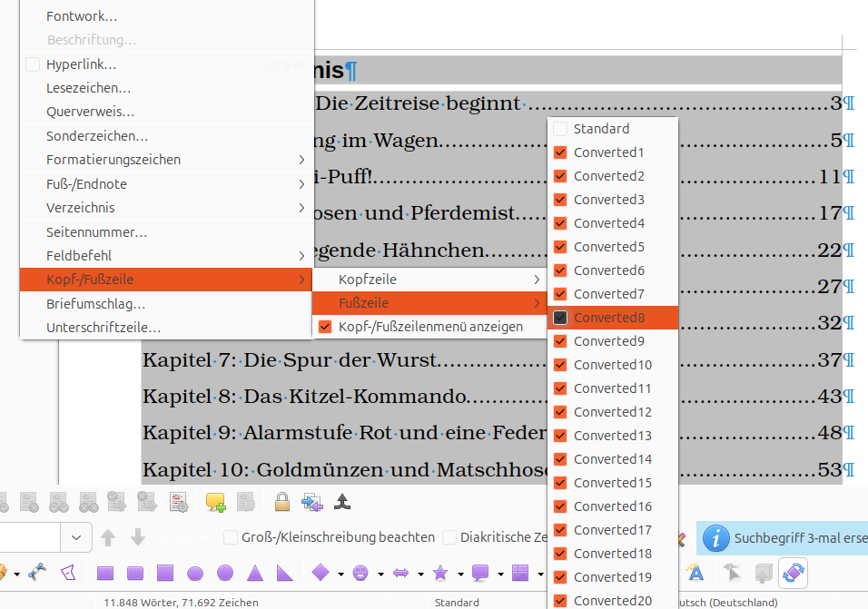Protect document with the lock icon
The image size is (868, 609).
[x=282, y=501]
